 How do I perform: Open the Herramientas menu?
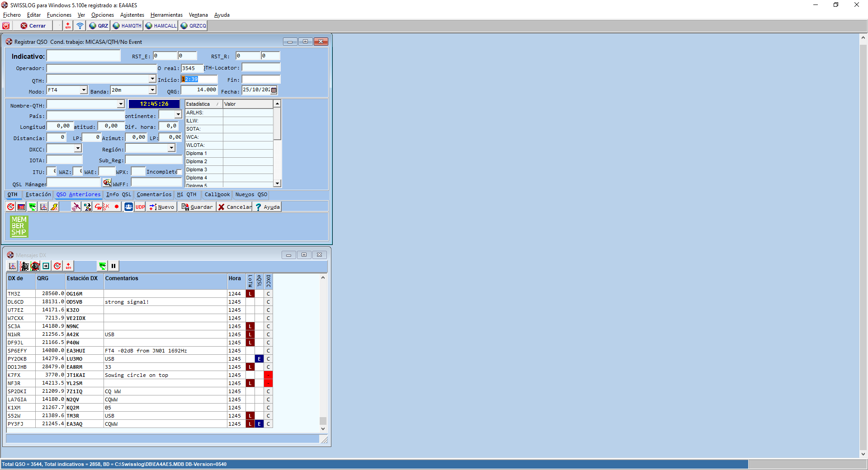tap(166, 15)
